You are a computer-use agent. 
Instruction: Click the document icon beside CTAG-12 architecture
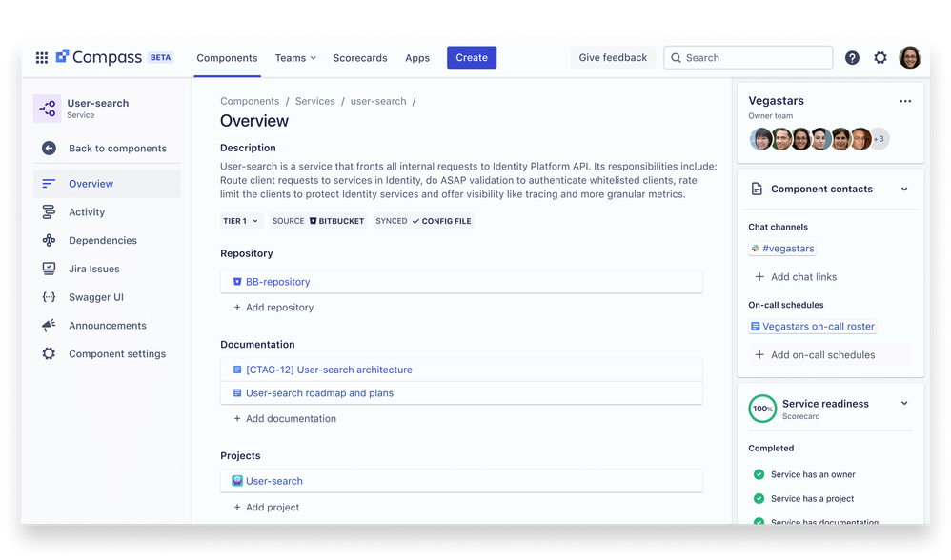(237, 370)
